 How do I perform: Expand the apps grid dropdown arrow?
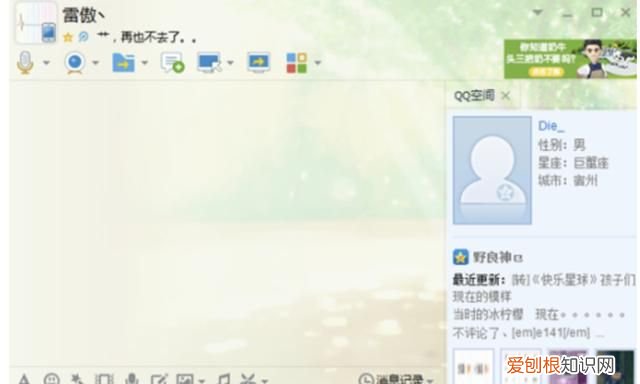click(x=318, y=63)
